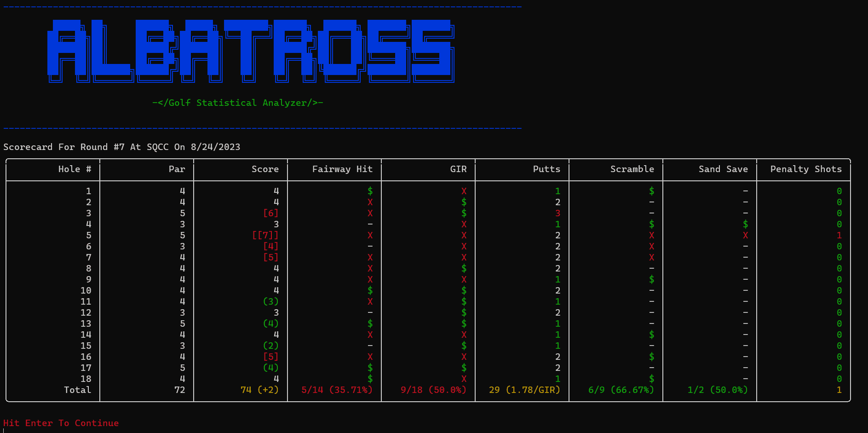The image size is (868, 433).
Task: Toggle hole 2's Scramble dash indicator
Action: pos(651,202)
